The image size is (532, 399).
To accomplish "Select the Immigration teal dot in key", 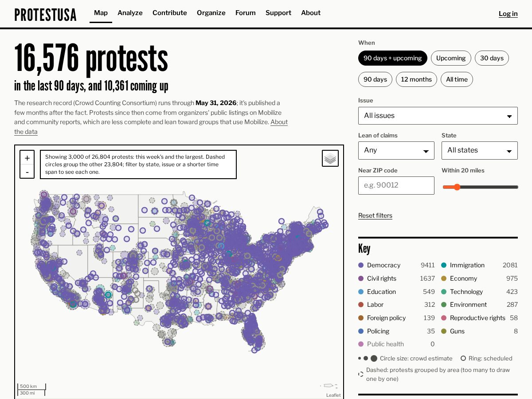I will (x=444, y=265).
